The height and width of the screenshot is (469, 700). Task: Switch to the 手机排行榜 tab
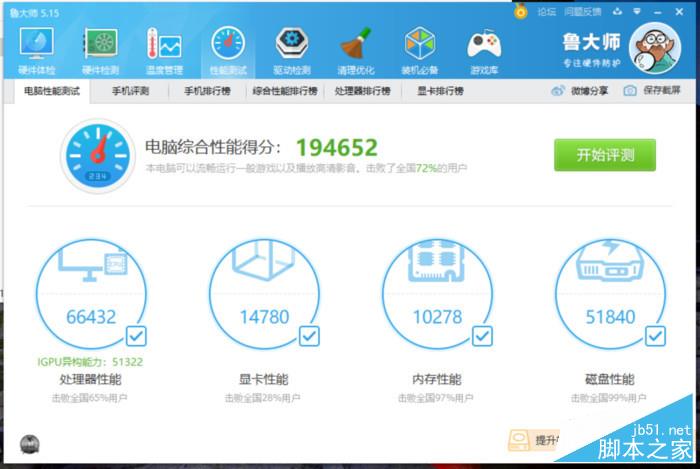pos(207,91)
